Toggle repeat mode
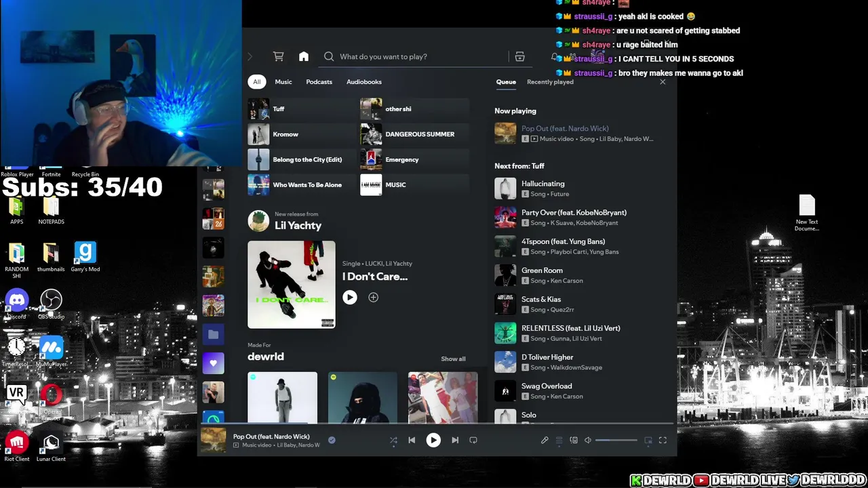Viewport: 868px width, 488px height. coord(473,440)
